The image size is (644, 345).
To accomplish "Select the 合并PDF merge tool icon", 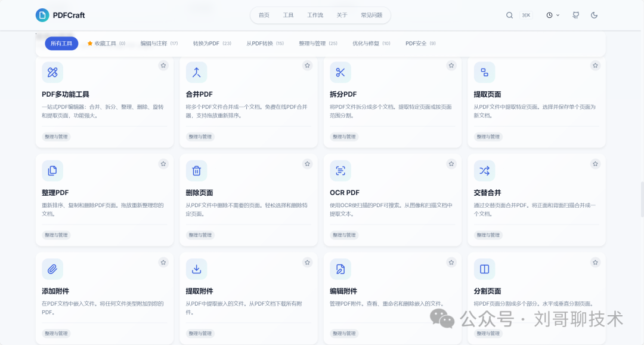I will [196, 72].
